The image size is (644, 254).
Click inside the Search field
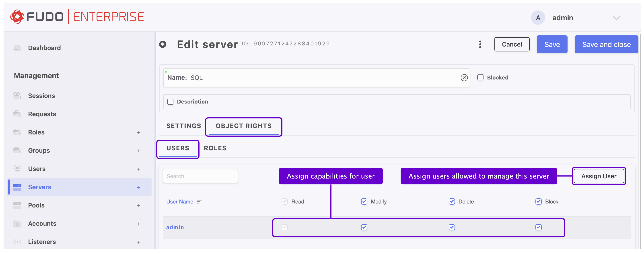pyautogui.click(x=200, y=176)
